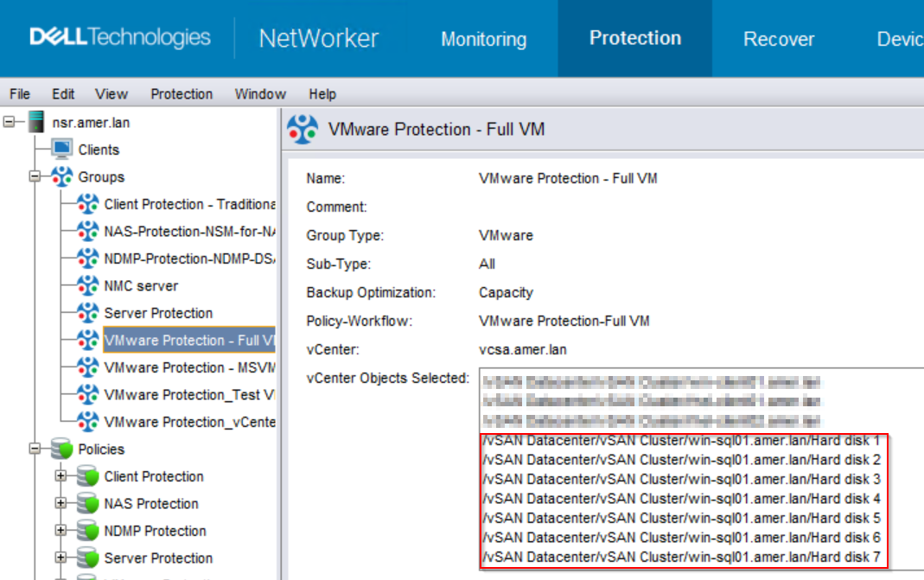Screen dimensions: 924x580
Task: Click the NMC server group icon
Action: pos(88,285)
